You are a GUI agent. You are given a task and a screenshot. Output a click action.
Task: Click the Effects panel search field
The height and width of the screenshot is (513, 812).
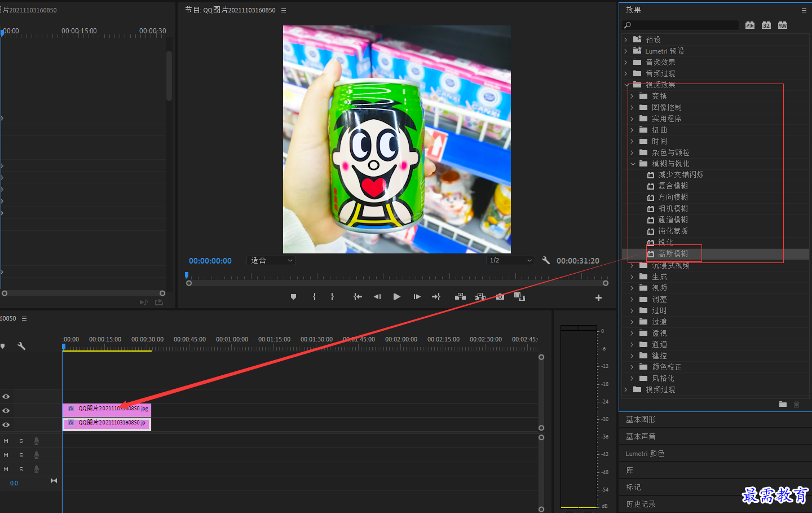(x=681, y=25)
